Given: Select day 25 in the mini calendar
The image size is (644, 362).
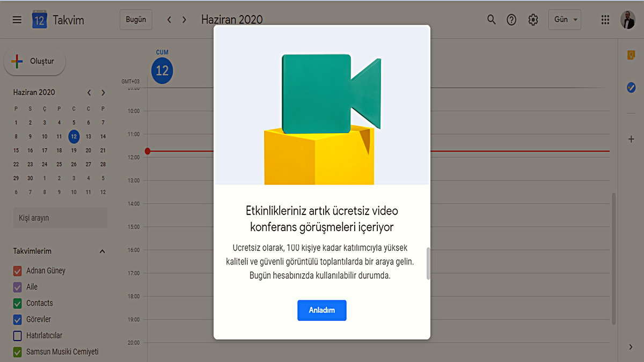Looking at the screenshot, I should (x=59, y=165).
